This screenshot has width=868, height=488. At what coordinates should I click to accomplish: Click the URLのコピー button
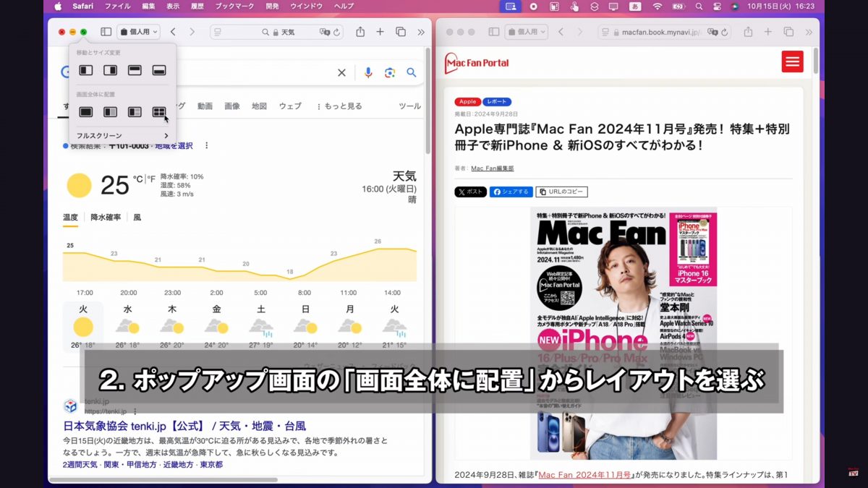pos(562,192)
